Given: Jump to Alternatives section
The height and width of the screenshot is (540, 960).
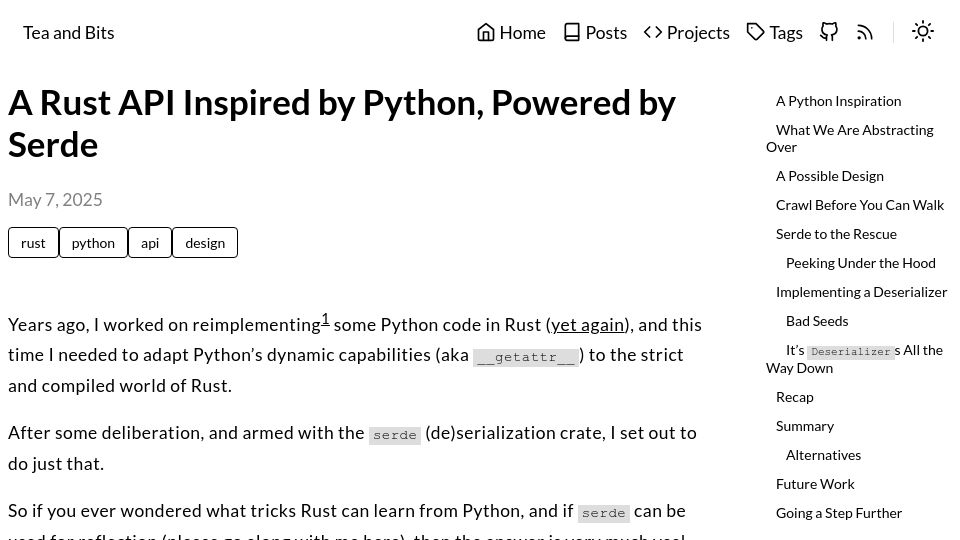Looking at the screenshot, I should point(823,456).
